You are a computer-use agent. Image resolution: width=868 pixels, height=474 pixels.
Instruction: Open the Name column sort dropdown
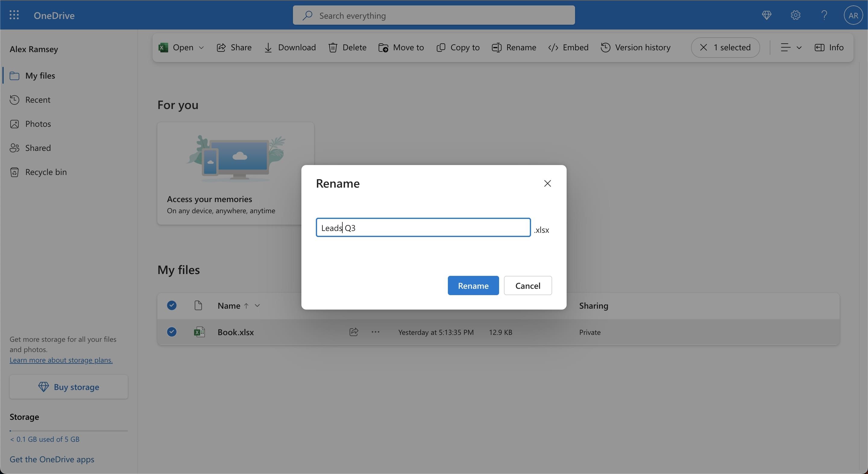coord(257,306)
